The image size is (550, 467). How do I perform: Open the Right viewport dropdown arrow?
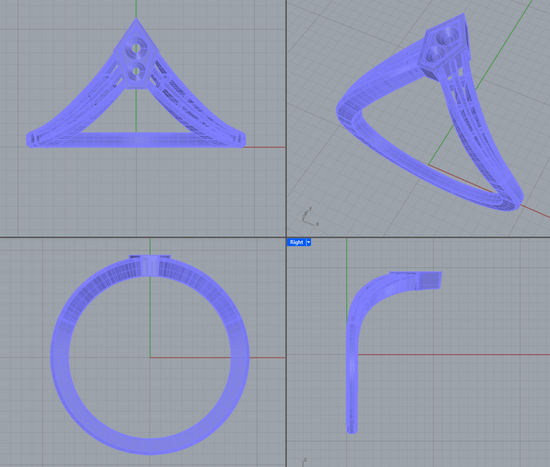[308, 242]
